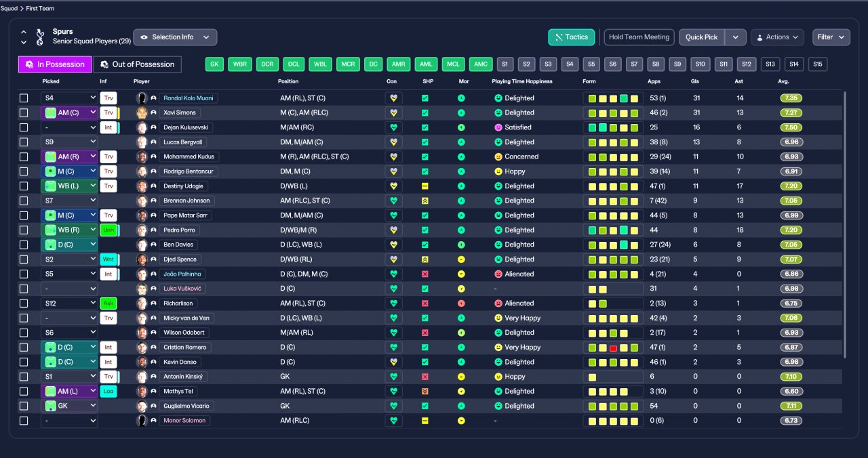Open the picked dropdown for Richarlison
The width and height of the screenshot is (868, 458).
tap(69, 304)
